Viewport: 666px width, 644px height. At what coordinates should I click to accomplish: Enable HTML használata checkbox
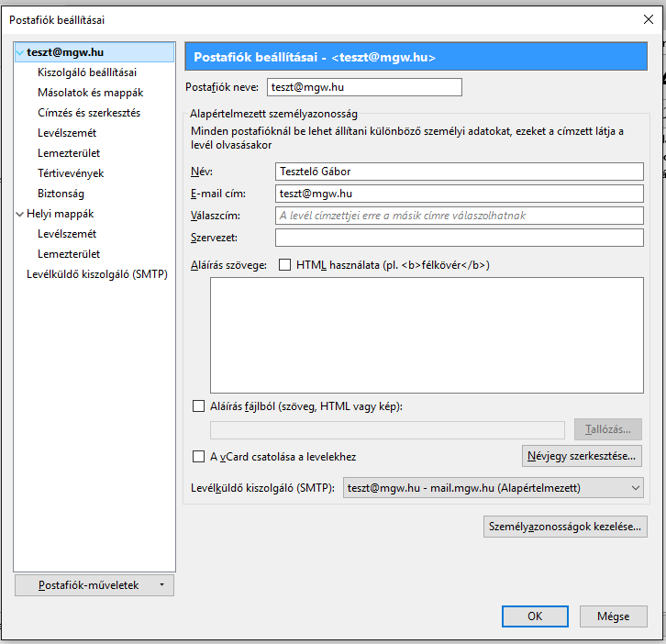pyautogui.click(x=284, y=265)
